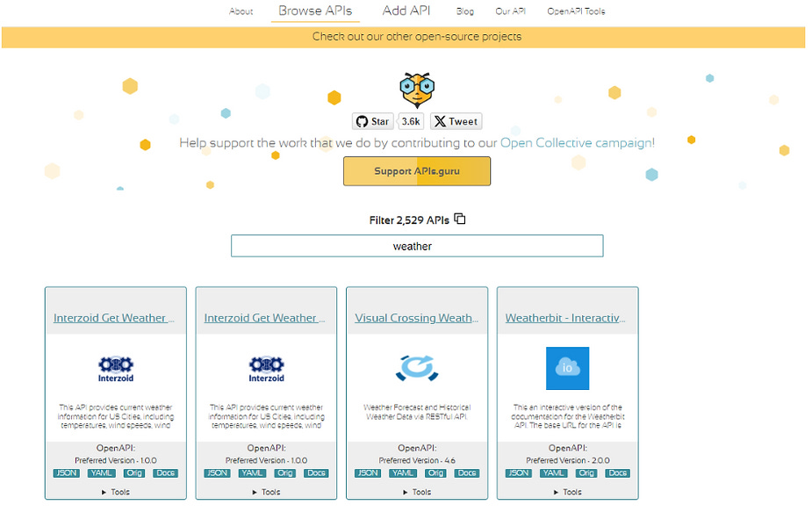
Task: Open second Interzoid Get Weather title link
Action: coord(264,318)
